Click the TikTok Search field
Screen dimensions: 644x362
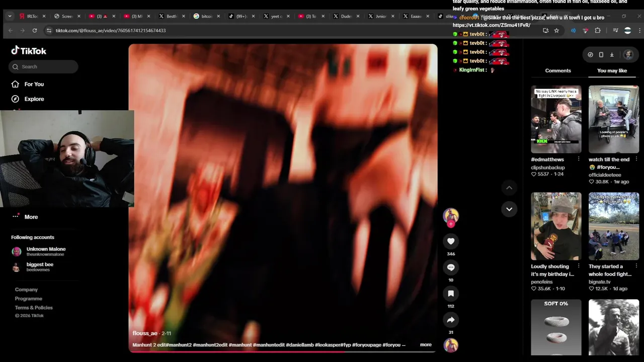pyautogui.click(x=43, y=66)
